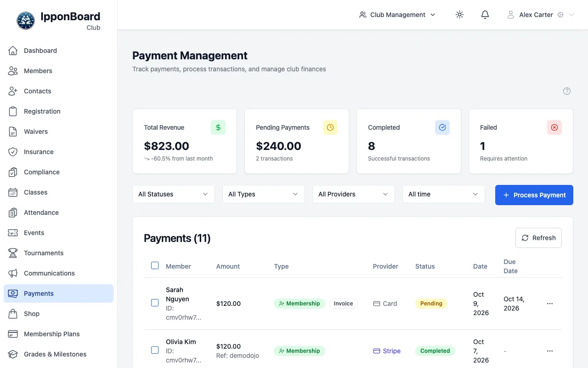Select the Payments sidebar item
Image resolution: width=588 pixels, height=368 pixels.
point(58,293)
